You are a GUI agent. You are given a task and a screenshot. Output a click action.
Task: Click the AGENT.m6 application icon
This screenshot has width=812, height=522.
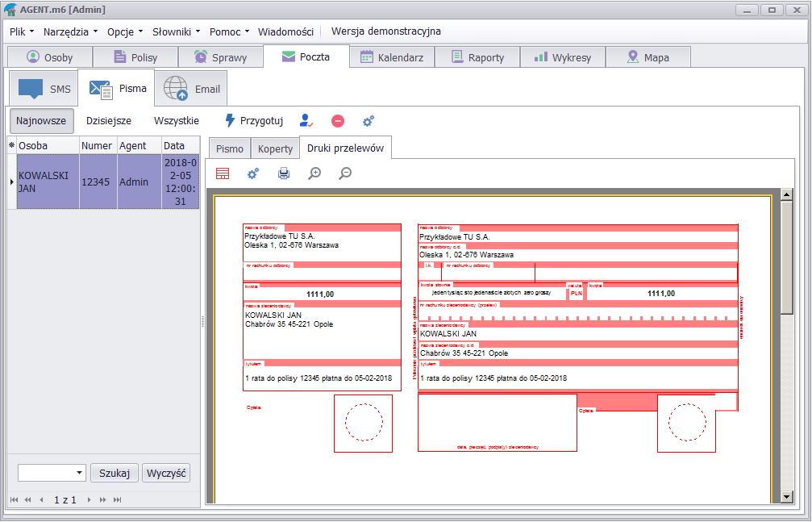pyautogui.click(x=10, y=10)
